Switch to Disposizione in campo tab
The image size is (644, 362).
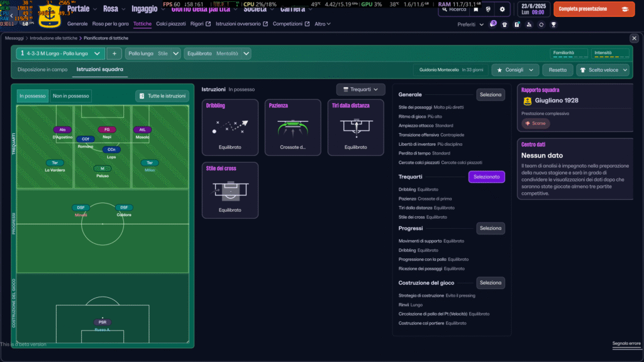tap(43, 69)
